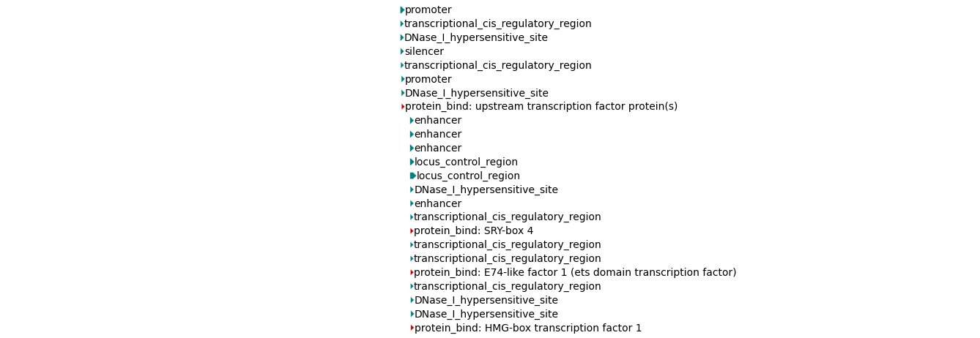Screen dimensions: 980x338
Task: Click the red arrow beside SRY-box 4
Action: click(x=412, y=231)
